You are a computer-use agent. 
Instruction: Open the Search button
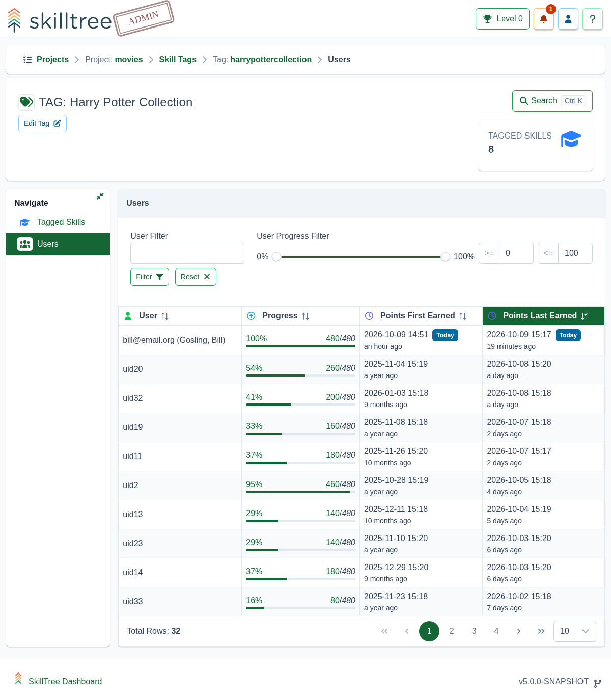click(552, 101)
